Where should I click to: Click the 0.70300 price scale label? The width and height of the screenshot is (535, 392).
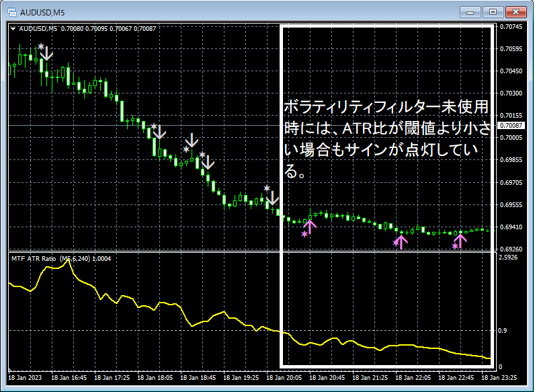tap(511, 93)
